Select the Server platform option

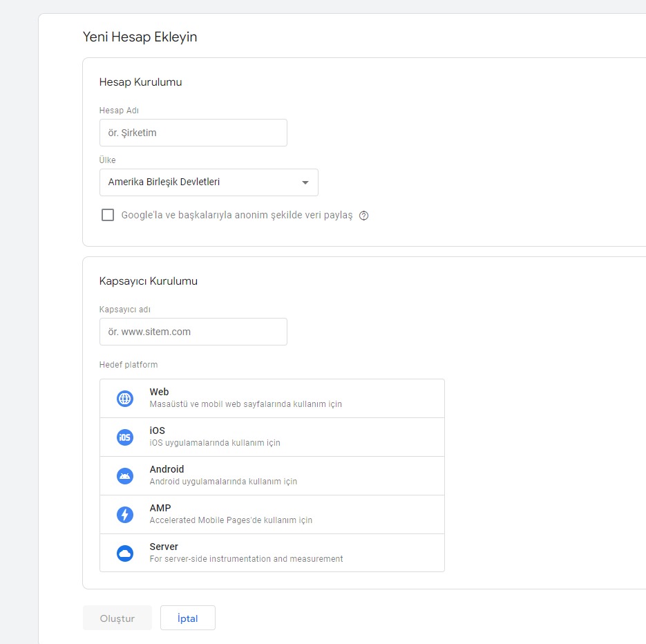(x=272, y=553)
